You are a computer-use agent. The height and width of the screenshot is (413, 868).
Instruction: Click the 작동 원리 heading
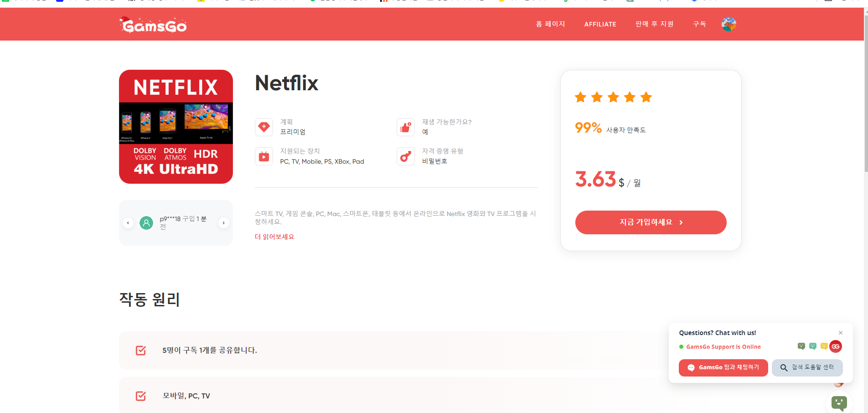coord(150,299)
